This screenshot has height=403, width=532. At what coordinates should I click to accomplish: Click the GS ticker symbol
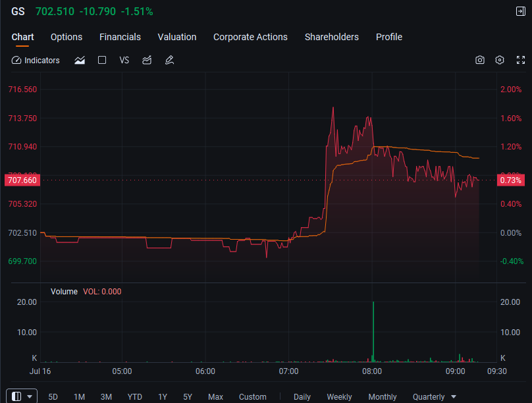pos(18,12)
